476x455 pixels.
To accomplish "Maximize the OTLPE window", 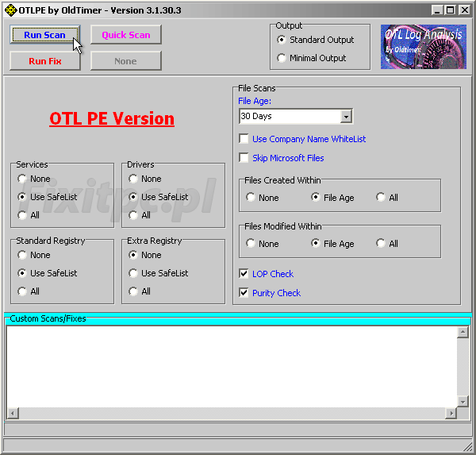I will coord(450,10).
